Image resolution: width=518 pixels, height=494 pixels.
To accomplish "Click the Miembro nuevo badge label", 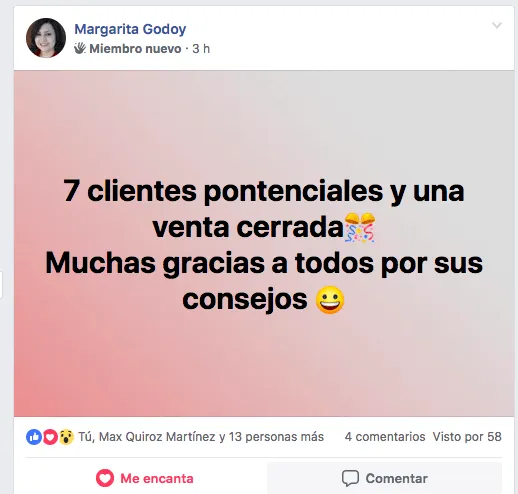I will (135, 49).
